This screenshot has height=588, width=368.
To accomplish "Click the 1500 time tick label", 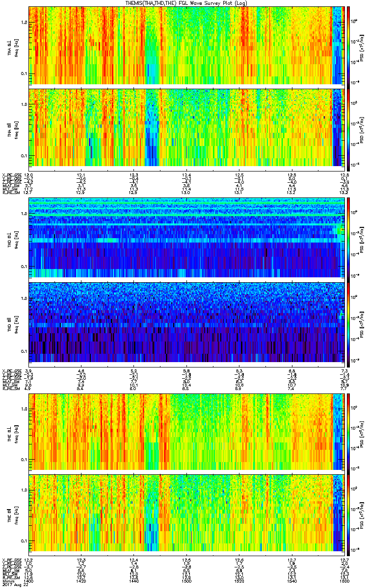I will (186, 580).
